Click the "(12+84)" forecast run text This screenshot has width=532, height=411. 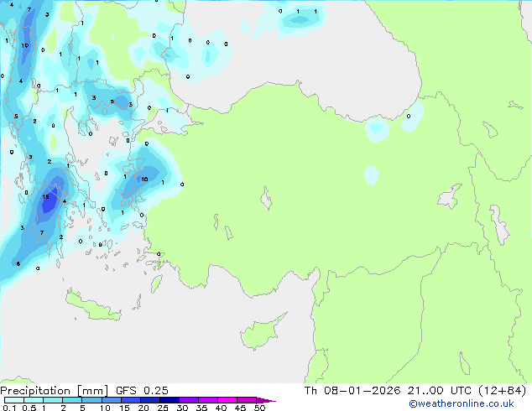(x=502, y=391)
